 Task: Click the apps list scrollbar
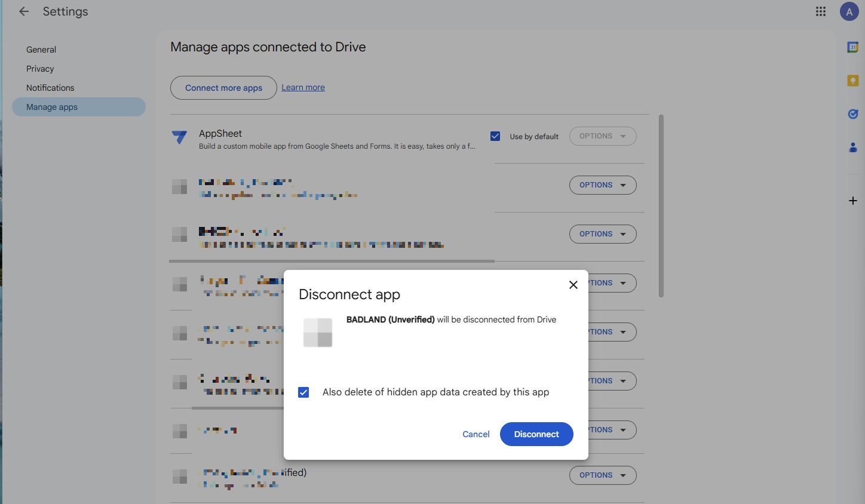(x=661, y=206)
